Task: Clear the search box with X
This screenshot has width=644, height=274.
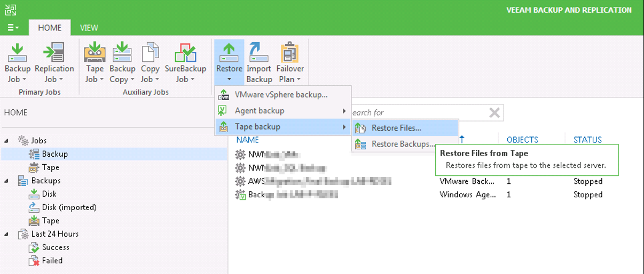Action: tap(495, 112)
